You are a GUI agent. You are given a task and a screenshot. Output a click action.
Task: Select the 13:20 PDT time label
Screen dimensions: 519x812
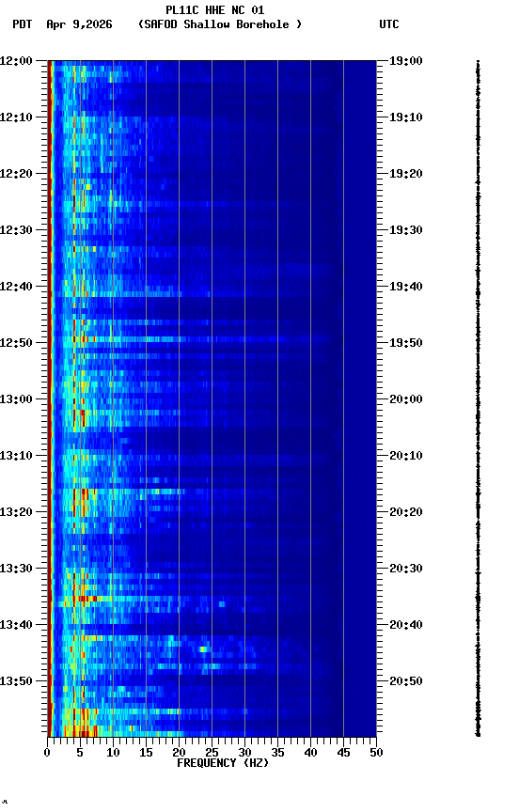pyautogui.click(x=16, y=513)
